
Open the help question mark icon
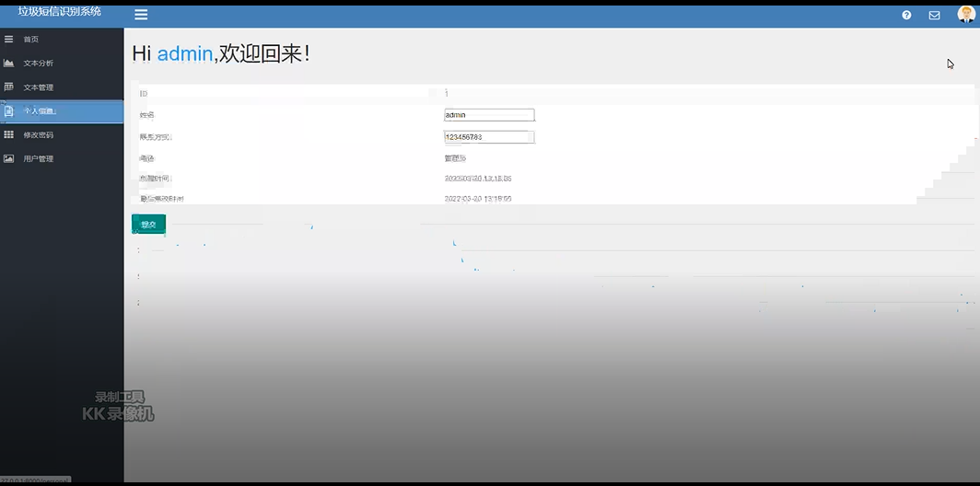pyautogui.click(x=906, y=15)
